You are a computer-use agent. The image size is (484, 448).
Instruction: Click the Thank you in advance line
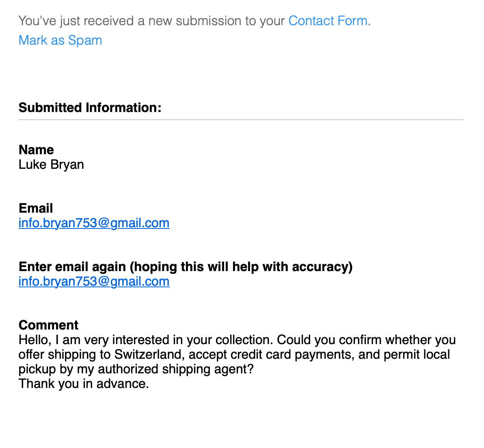[84, 383]
